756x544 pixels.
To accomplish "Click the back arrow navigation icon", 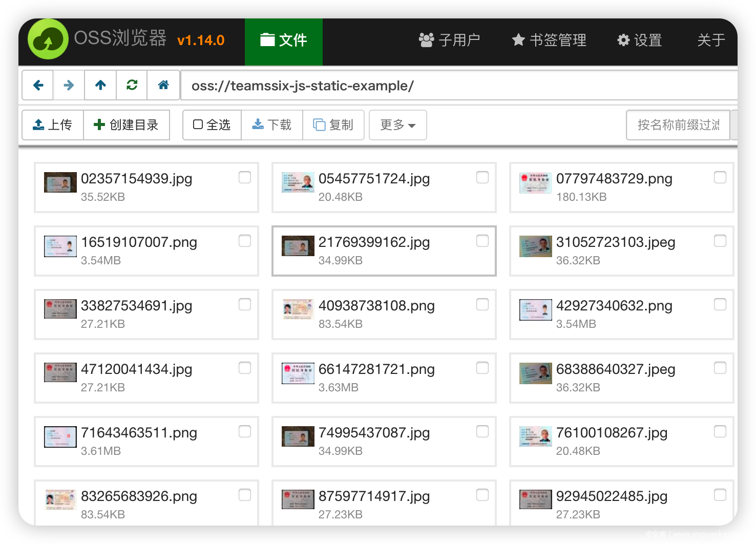I will point(38,85).
